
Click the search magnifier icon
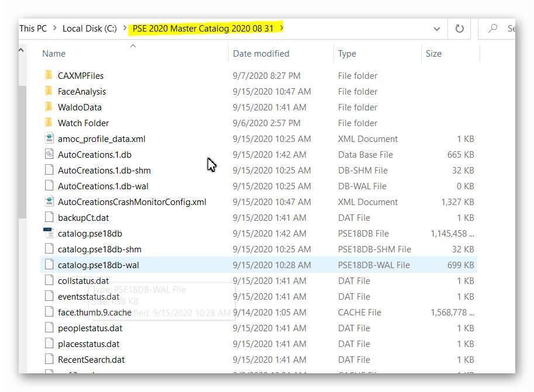493,28
